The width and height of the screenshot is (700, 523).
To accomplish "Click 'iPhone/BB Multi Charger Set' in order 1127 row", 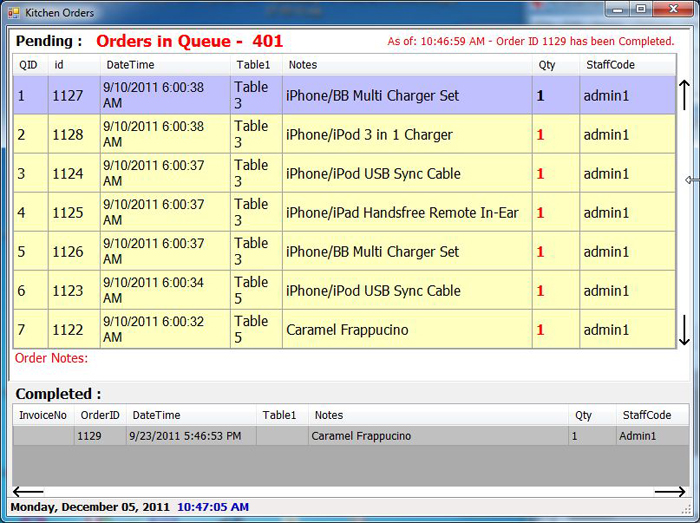I will 407,95.
